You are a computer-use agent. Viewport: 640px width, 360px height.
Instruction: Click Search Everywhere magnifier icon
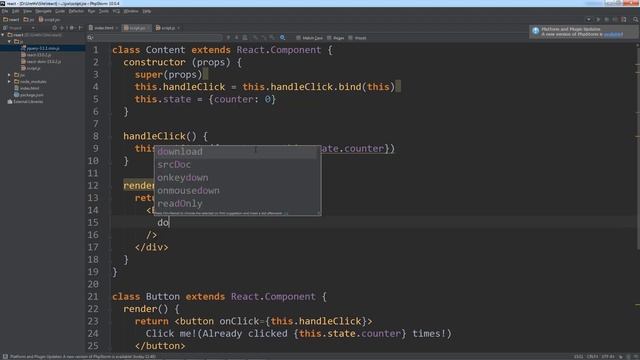(636, 19)
